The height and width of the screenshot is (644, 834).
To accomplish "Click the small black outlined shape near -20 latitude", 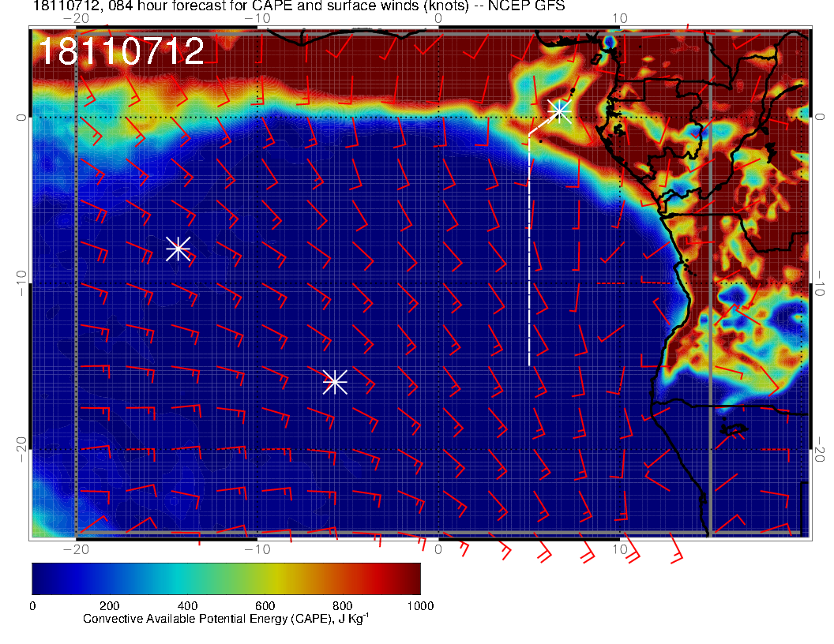I will [734, 430].
